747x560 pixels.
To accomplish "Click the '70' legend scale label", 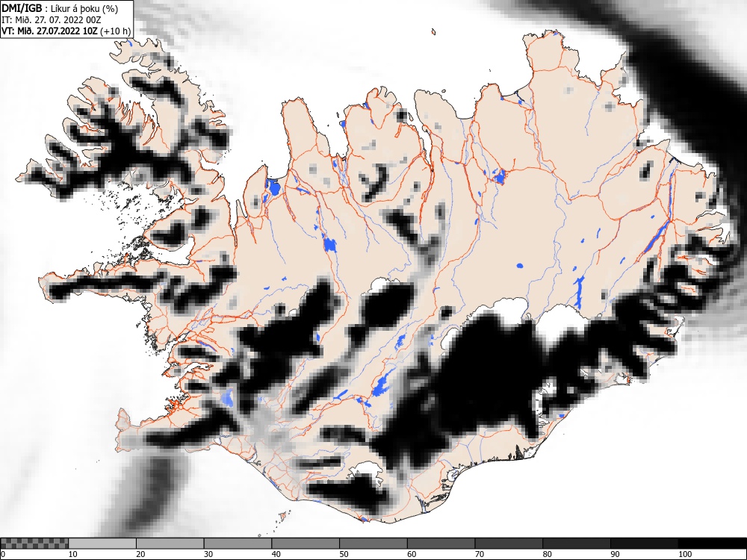I will [479, 554].
